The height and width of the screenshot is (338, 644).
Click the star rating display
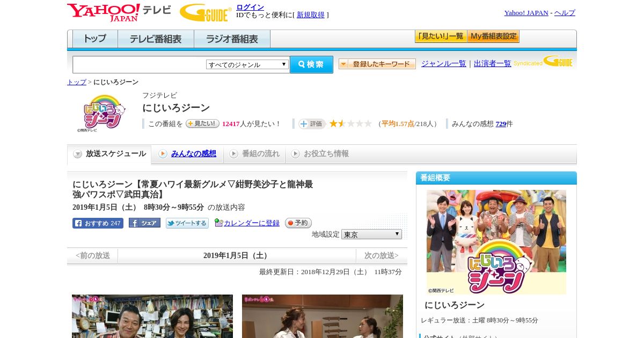coord(350,123)
